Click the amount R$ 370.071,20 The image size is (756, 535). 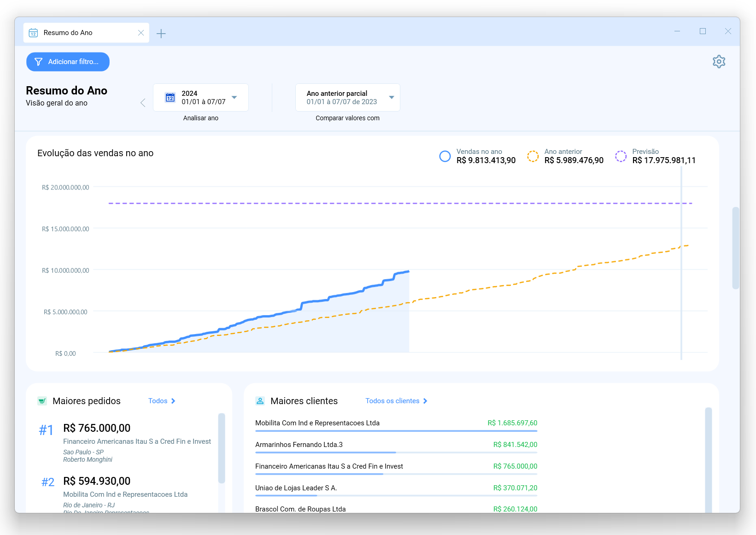(x=515, y=488)
